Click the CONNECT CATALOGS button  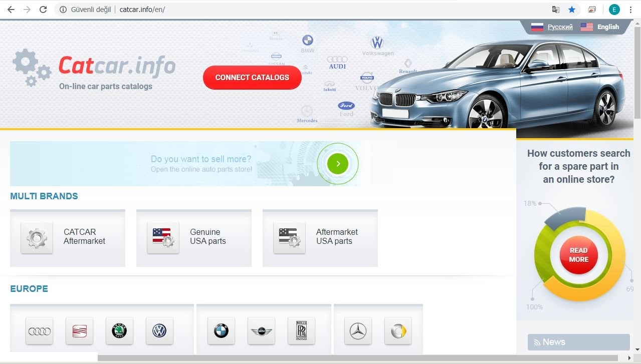252,77
